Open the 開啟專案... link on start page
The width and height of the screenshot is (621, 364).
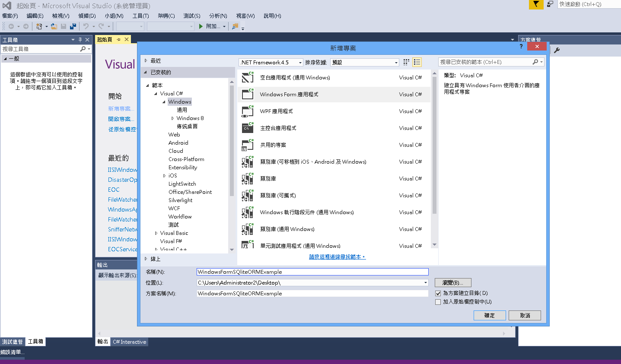pos(121,119)
